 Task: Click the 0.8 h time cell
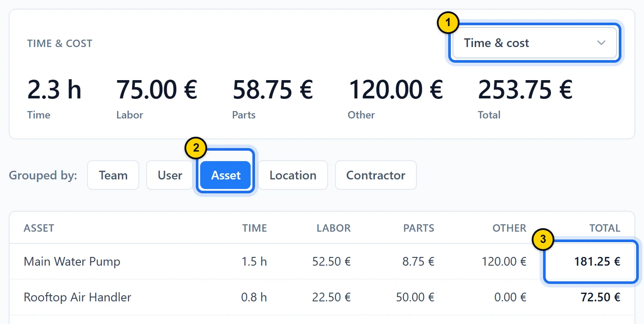click(254, 297)
